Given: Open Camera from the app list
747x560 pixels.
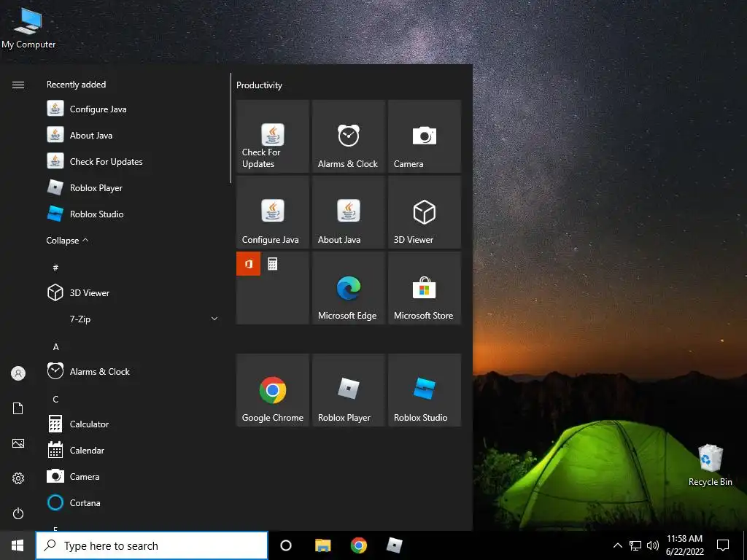Looking at the screenshot, I should [x=133, y=476].
